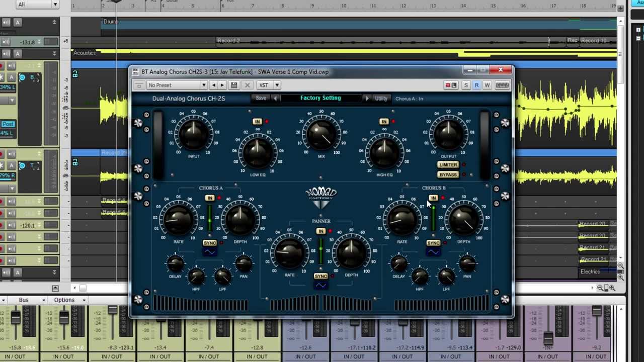This screenshot has width=644, height=362.
Task: Toggle the Chorus B IN switch
Action: [433, 198]
